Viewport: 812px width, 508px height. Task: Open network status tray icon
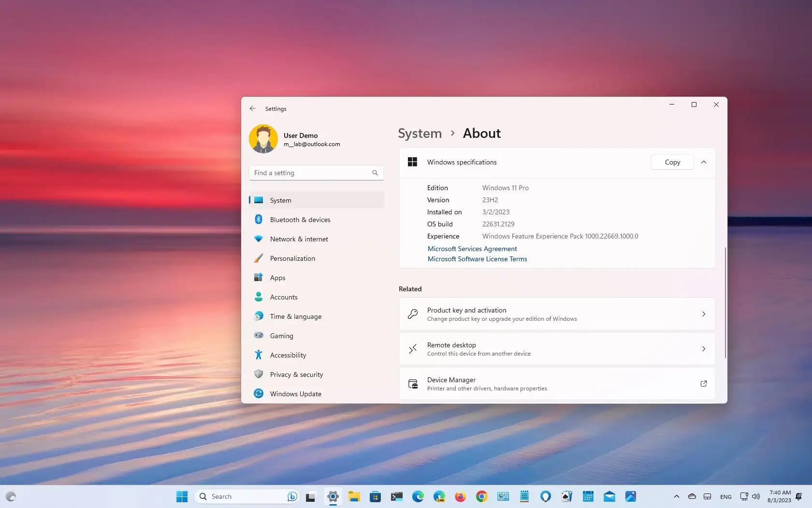tap(744, 496)
